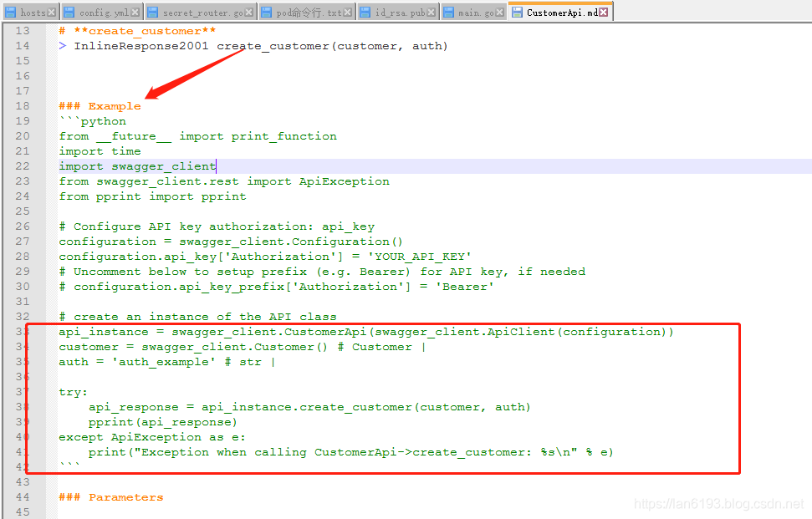Close the id_rsa.pub tab

pyautogui.click(x=432, y=13)
